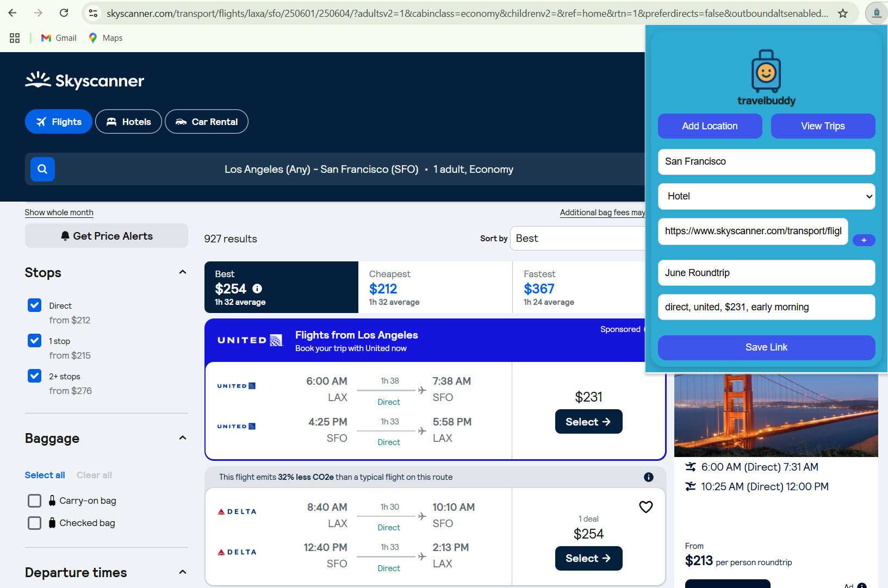This screenshot has height=588, width=888.
Task: Click the browser forward arrow
Action: coord(38,13)
